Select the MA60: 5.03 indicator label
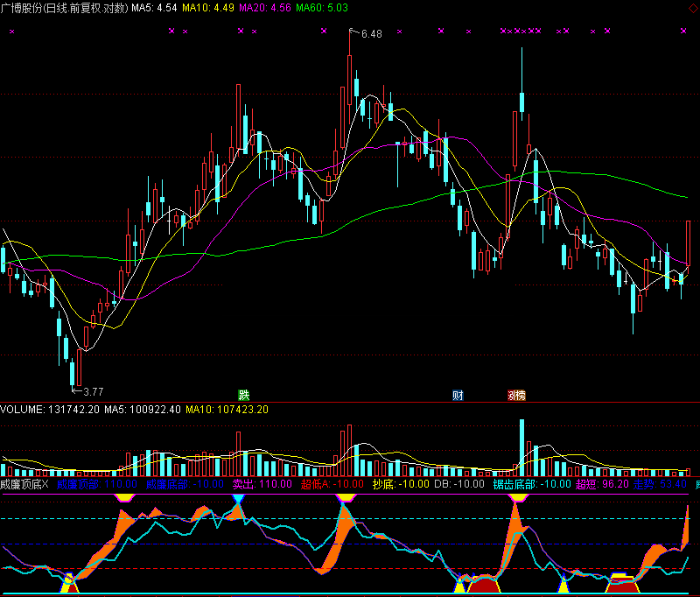700x597 pixels. pyautogui.click(x=322, y=8)
